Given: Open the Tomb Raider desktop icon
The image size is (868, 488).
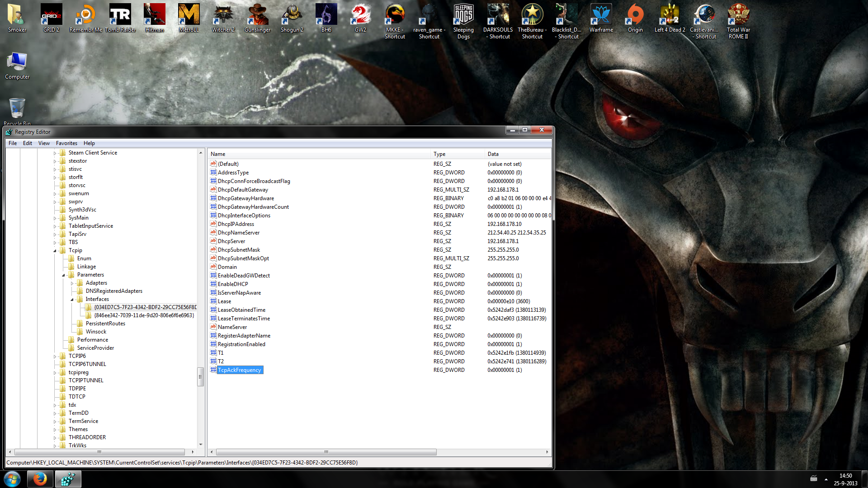Looking at the screenshot, I should 120,18.
